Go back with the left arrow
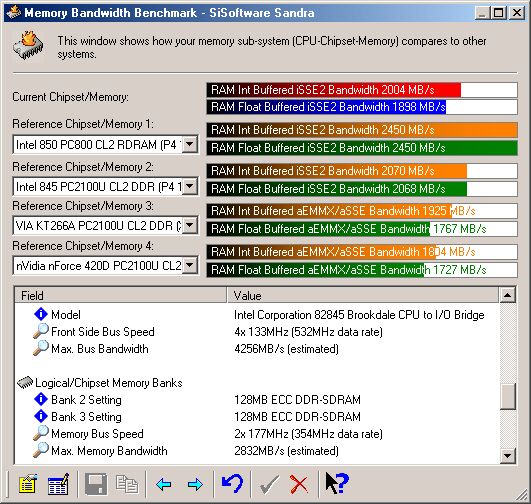 click(x=164, y=484)
